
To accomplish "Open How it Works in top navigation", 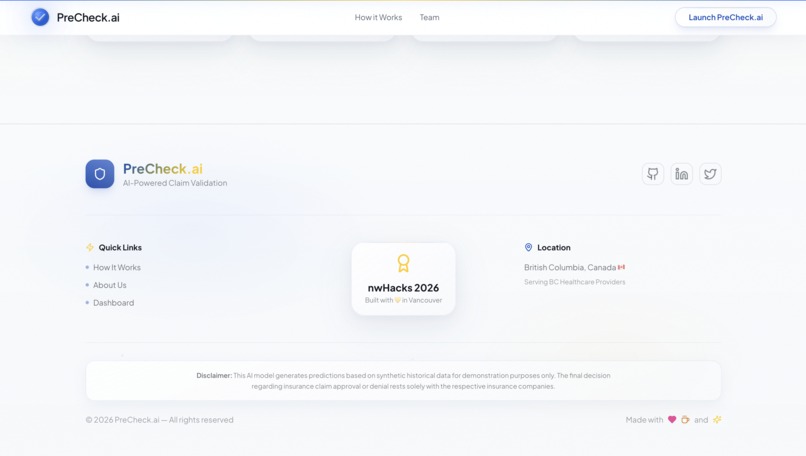I will (378, 17).
